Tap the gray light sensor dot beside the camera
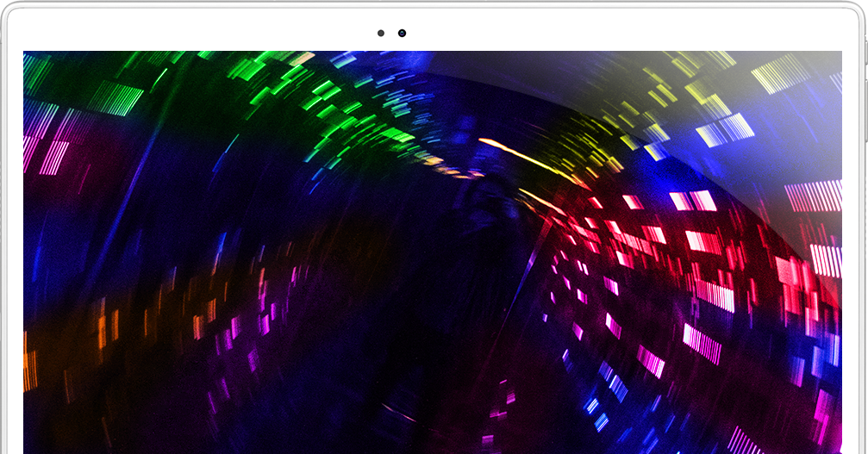Screen dimensions: 868x454 pyautogui.click(x=381, y=33)
